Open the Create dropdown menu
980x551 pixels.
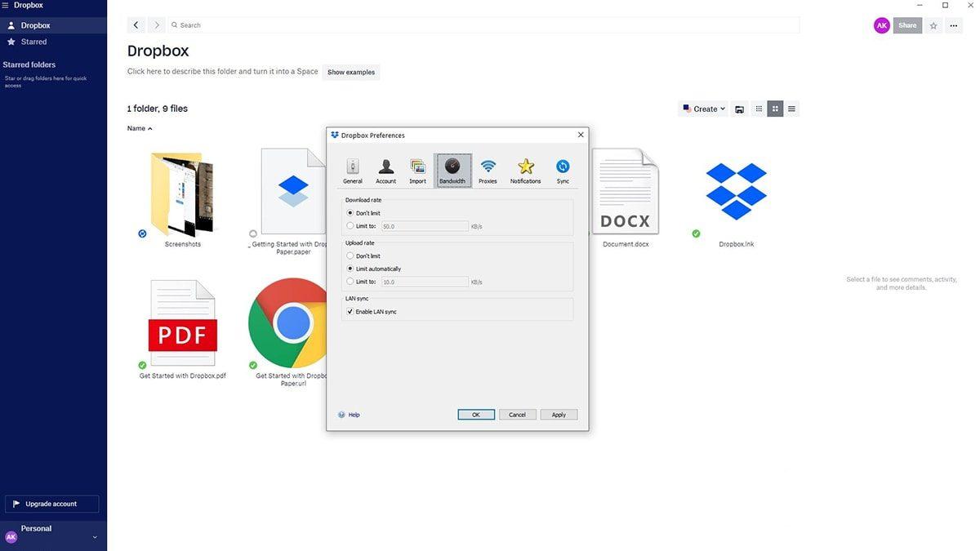click(x=704, y=108)
